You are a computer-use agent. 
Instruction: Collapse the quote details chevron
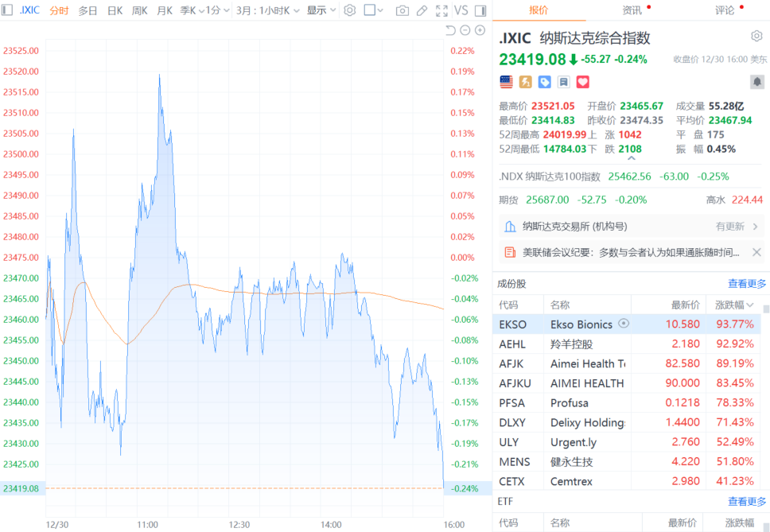(632, 159)
